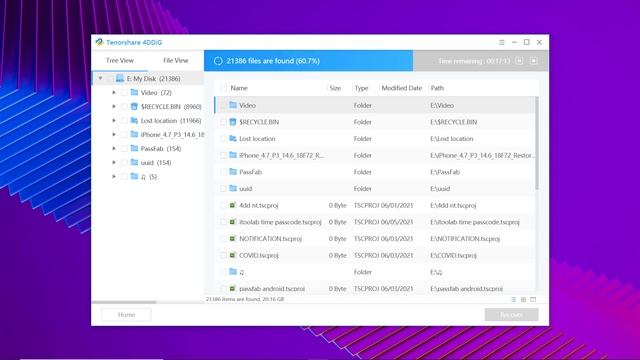Image resolution: width=640 pixels, height=360 pixels.
Task: Expand the PassFab (154) tree node
Action: click(x=114, y=149)
